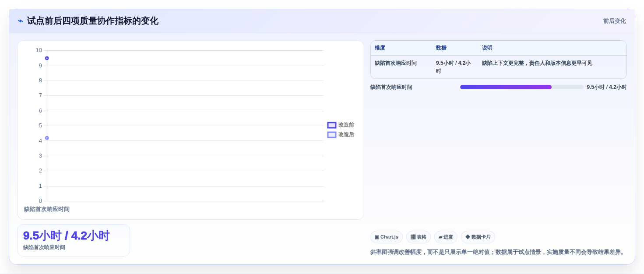Toggle the 改造前 legend item
Screen dimensions: 644x274
tap(341, 125)
